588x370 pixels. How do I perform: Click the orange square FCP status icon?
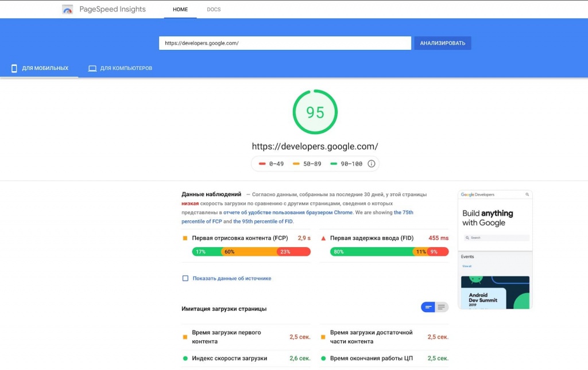pyautogui.click(x=185, y=237)
